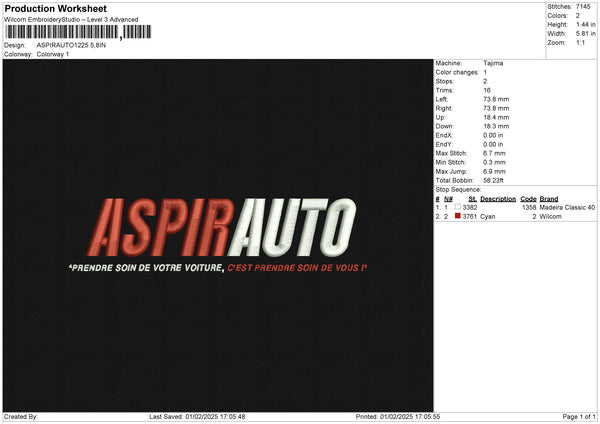Image resolution: width=600 pixels, height=424 pixels.
Task: Click the EndX value 0.00 in
Action: pos(493,135)
